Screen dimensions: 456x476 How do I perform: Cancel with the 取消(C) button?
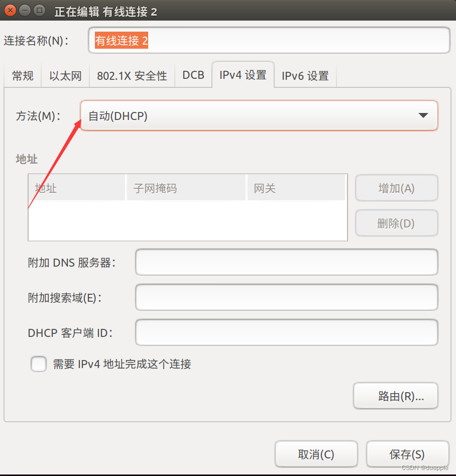tap(316, 454)
